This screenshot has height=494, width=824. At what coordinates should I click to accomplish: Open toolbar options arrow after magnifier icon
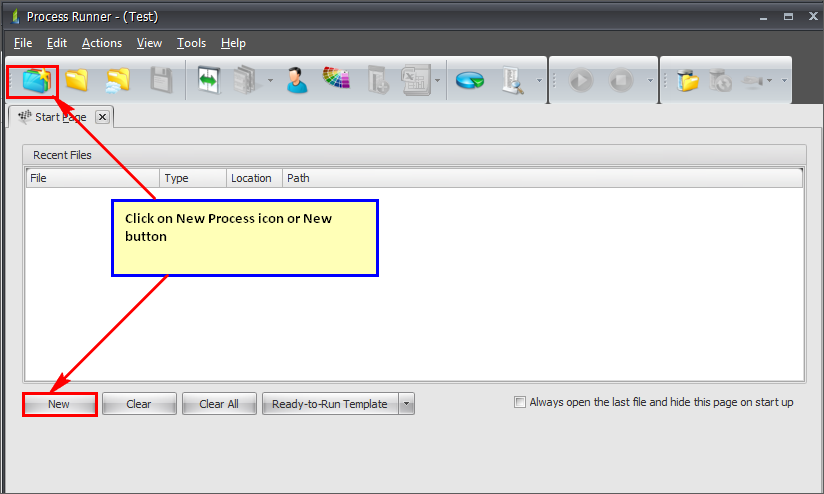click(x=539, y=80)
